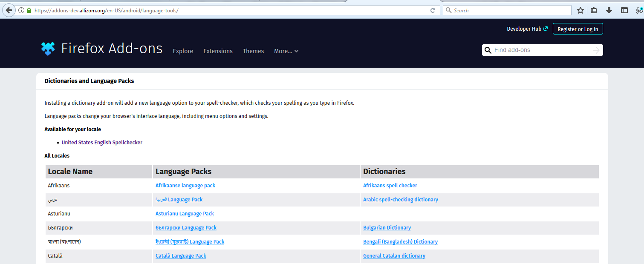
Task: Open the Developer Hub link
Action: click(x=524, y=29)
